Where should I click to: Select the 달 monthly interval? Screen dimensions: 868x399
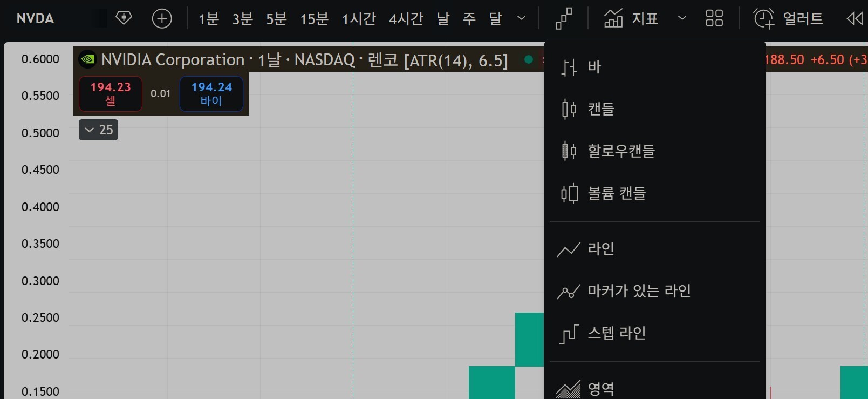tap(495, 19)
